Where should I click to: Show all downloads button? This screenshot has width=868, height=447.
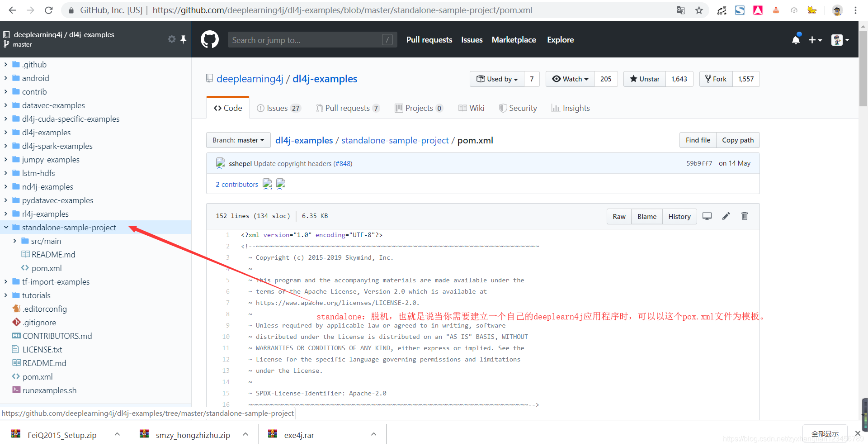tap(825, 433)
